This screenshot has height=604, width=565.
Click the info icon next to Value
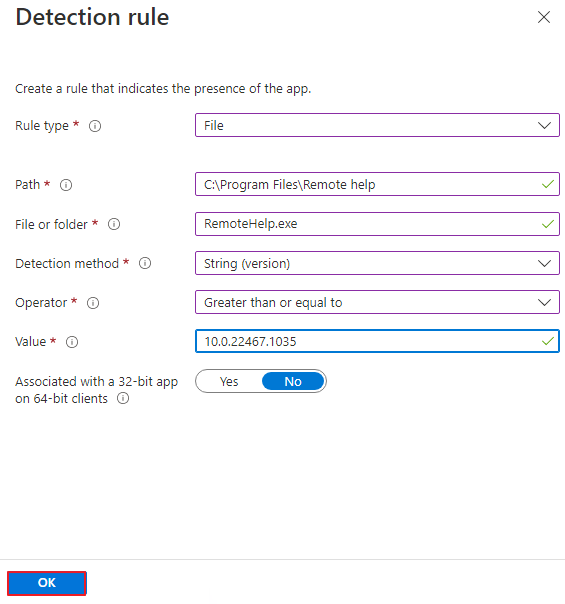(x=72, y=342)
